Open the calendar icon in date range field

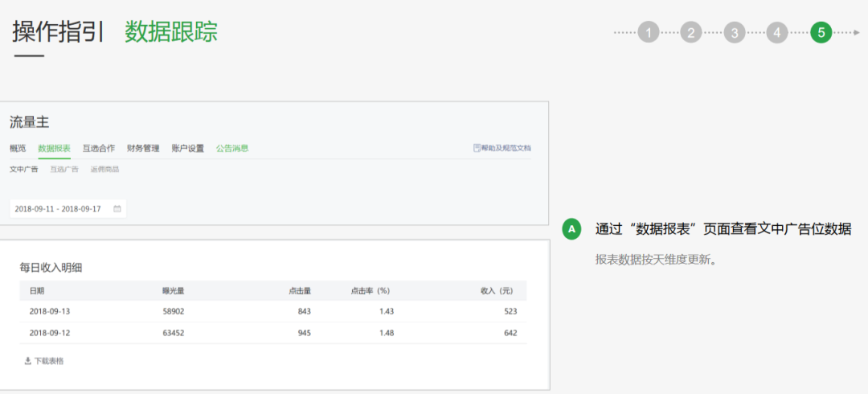(117, 209)
